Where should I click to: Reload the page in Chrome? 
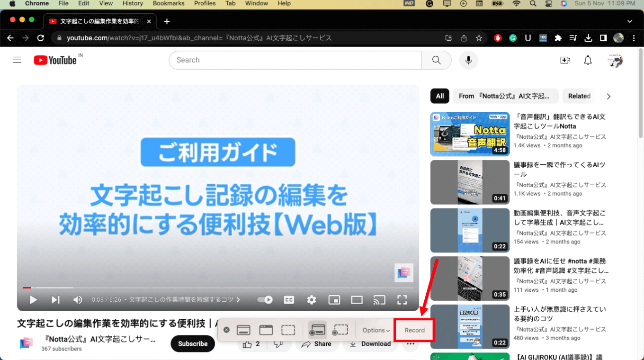point(41,38)
